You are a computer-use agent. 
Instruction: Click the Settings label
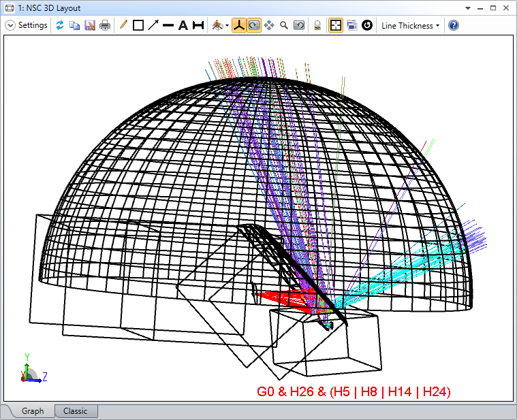point(33,25)
